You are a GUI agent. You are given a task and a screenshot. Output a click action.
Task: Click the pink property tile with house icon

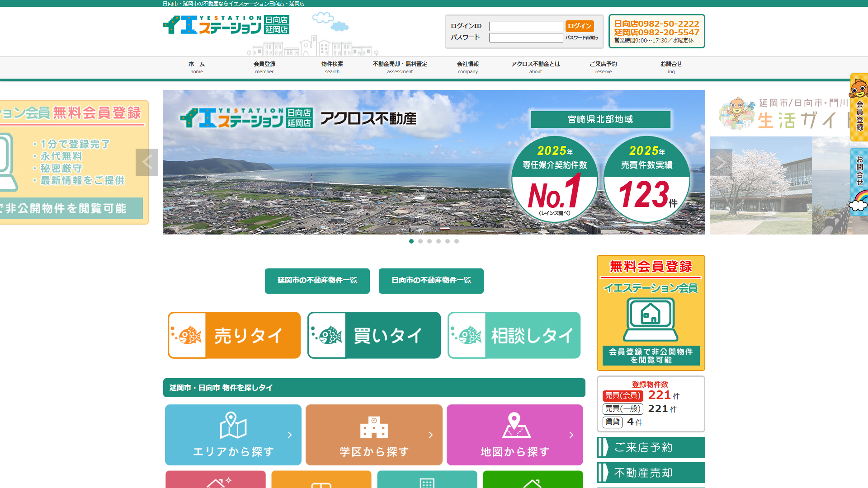tap(216, 479)
